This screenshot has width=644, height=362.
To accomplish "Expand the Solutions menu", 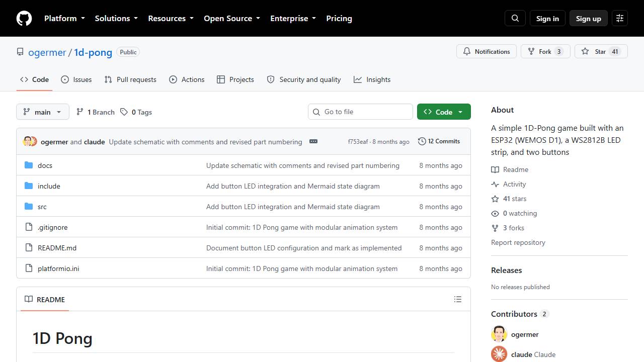I will coord(116,19).
